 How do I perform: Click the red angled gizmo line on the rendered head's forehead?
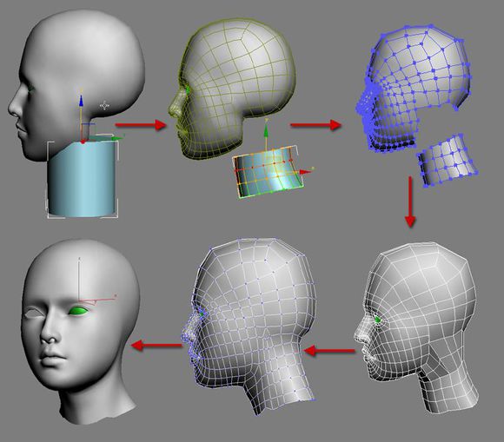click(x=96, y=300)
